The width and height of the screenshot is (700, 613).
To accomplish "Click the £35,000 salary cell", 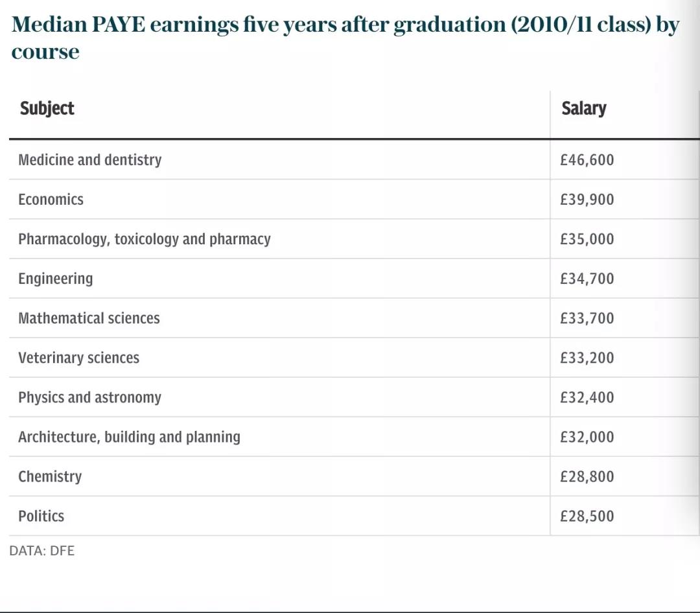I will (x=587, y=239).
